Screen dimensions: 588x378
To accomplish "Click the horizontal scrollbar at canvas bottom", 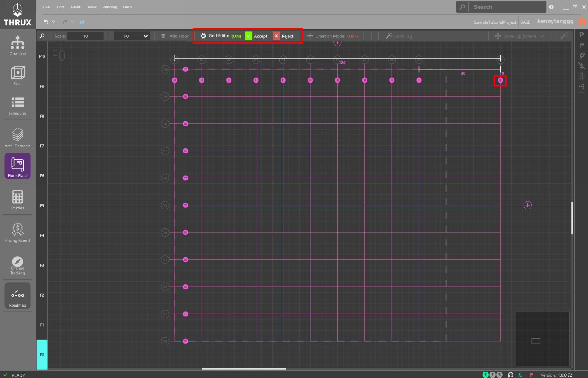I will (244, 368).
